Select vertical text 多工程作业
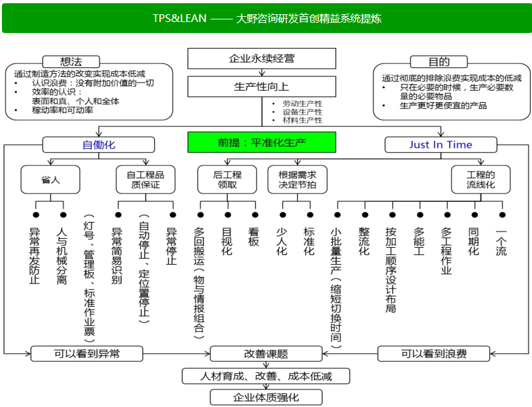Screen dimensions: 532x407 tap(446, 250)
